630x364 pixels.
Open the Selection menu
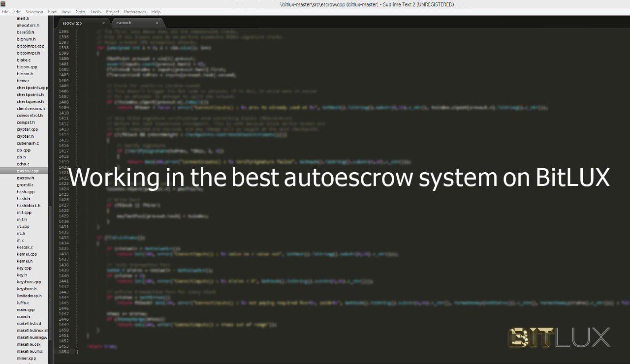pos(34,12)
